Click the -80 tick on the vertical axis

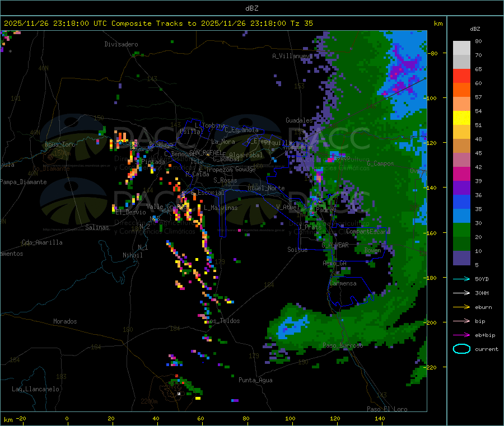433,53
